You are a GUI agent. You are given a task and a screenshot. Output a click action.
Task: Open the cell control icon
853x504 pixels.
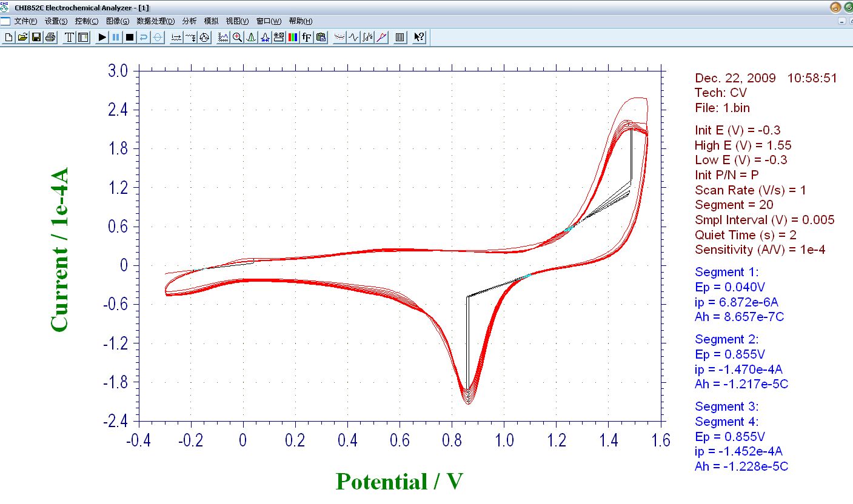204,38
